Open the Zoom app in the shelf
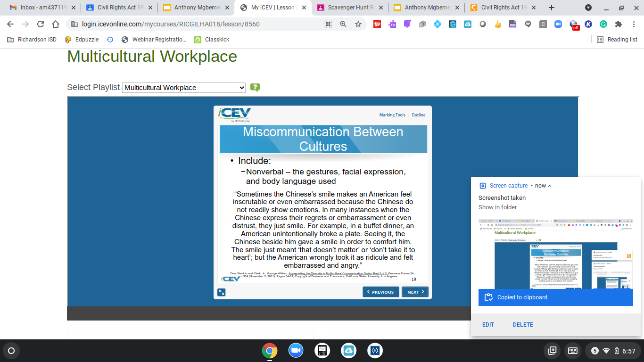 tap(296, 351)
